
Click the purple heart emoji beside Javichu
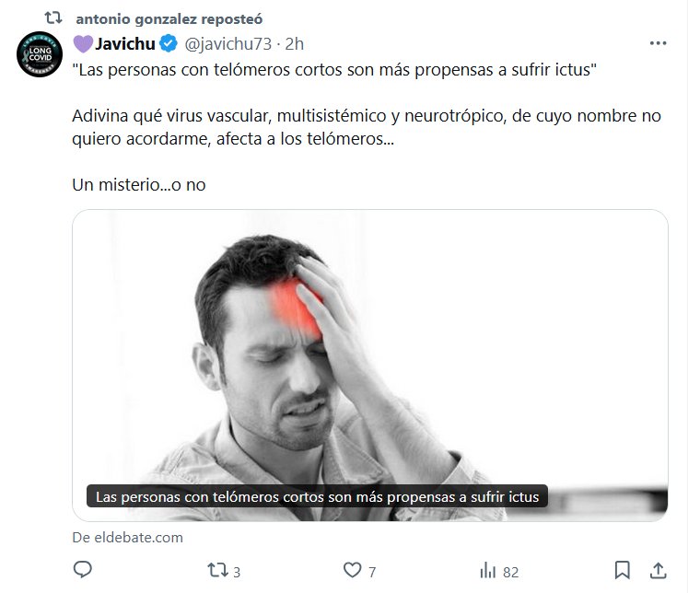click(83, 43)
